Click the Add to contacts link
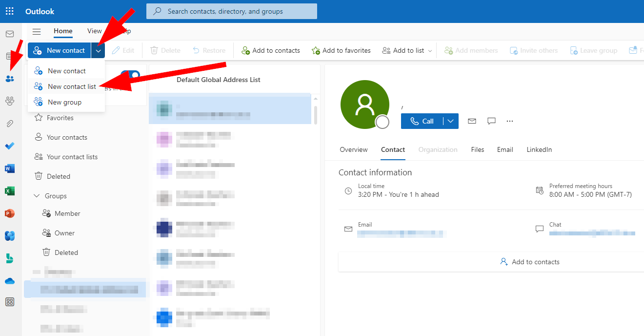The height and width of the screenshot is (336, 644). [x=530, y=262]
